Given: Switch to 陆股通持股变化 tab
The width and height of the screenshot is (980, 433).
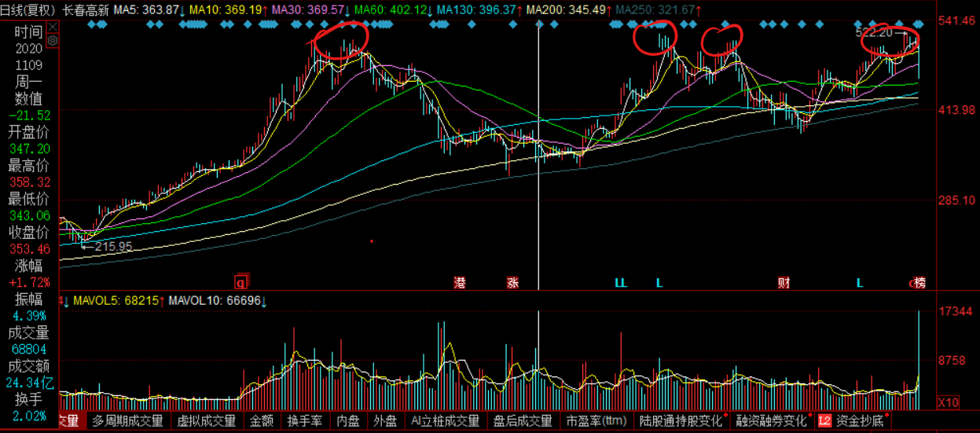Looking at the screenshot, I should (x=681, y=421).
